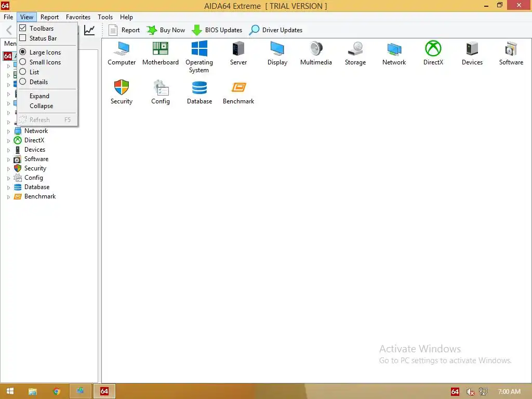
Task: Click the Driver Updates button
Action: point(276,30)
